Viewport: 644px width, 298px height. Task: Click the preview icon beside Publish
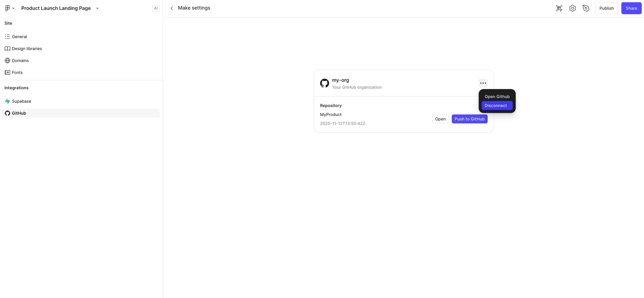[586, 8]
